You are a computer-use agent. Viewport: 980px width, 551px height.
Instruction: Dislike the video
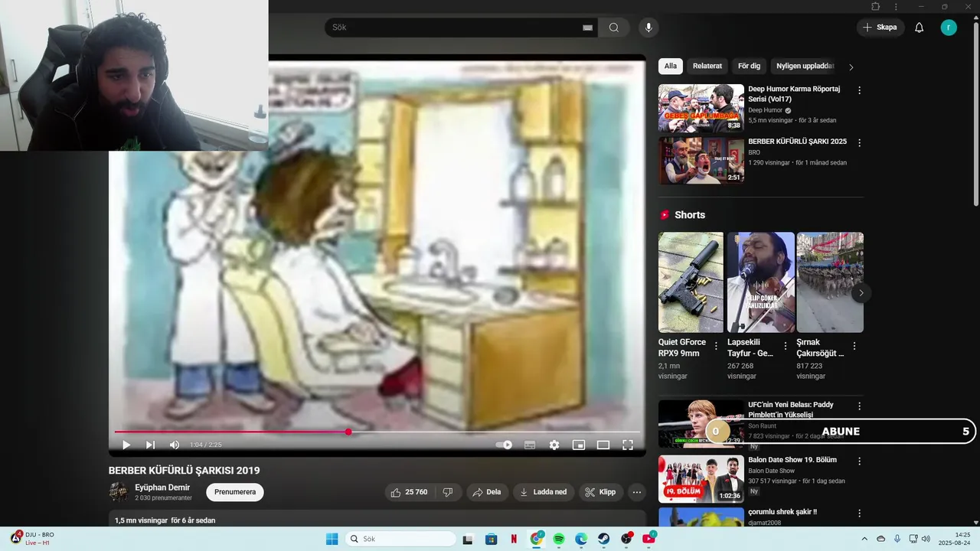click(x=449, y=492)
